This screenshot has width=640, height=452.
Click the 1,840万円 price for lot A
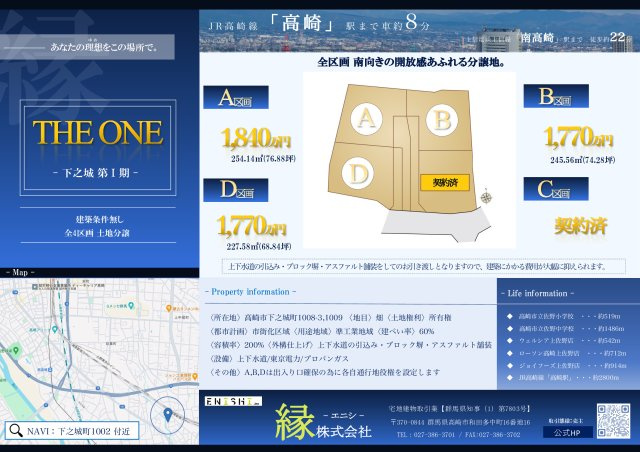254,138
